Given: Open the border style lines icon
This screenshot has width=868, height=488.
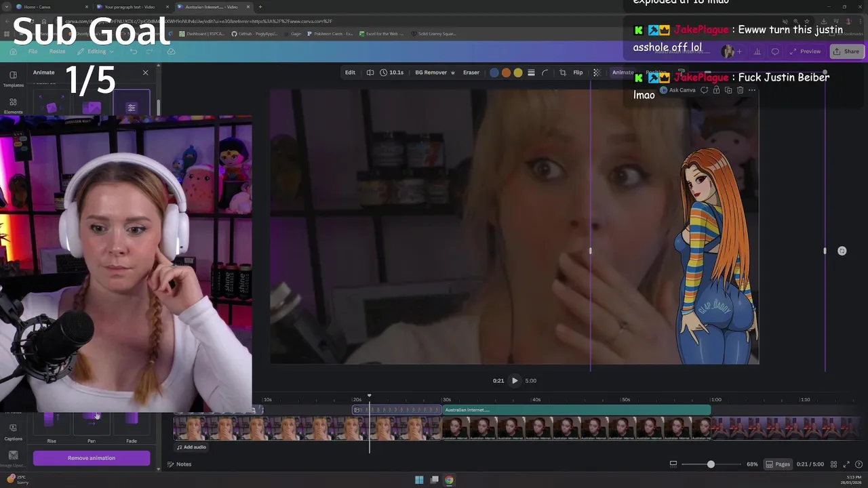Looking at the screenshot, I should (531, 73).
